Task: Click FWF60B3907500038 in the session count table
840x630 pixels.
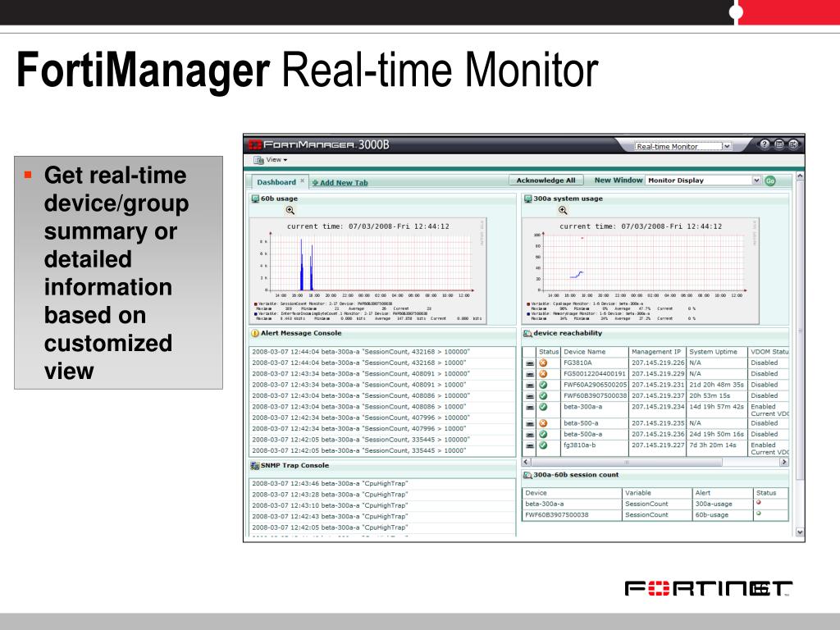Action: coord(557,515)
